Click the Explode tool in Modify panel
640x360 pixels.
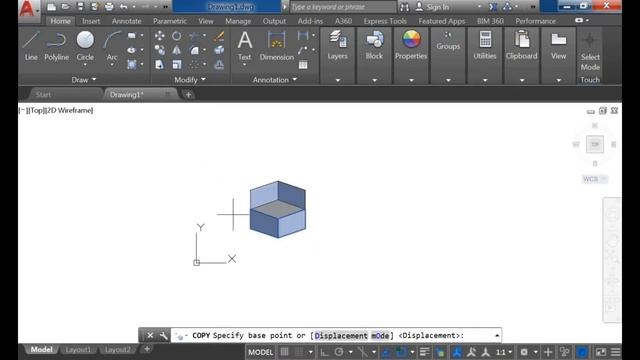(219, 50)
